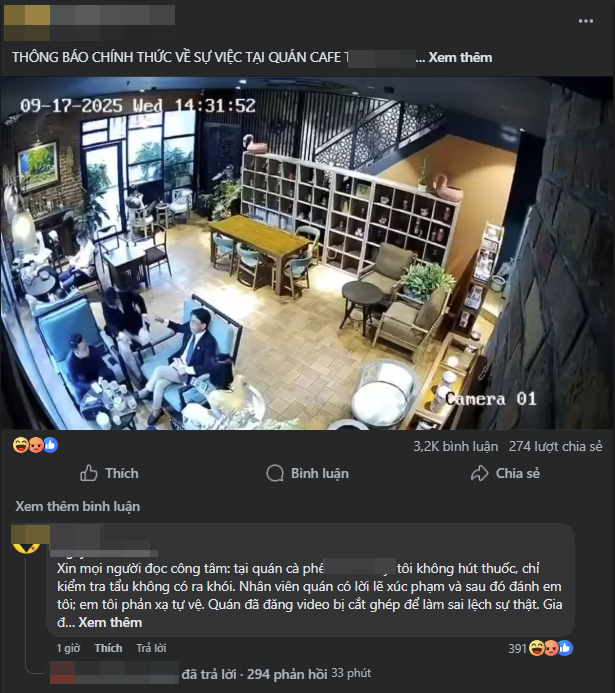
Task: Click the 391 reactions count number
Action: pyautogui.click(x=517, y=648)
